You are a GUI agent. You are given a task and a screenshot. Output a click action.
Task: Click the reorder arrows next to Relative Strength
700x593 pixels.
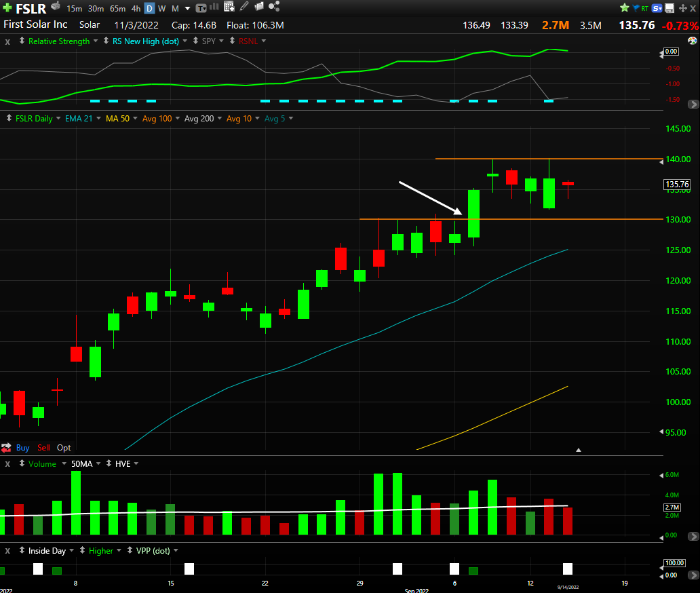point(22,41)
